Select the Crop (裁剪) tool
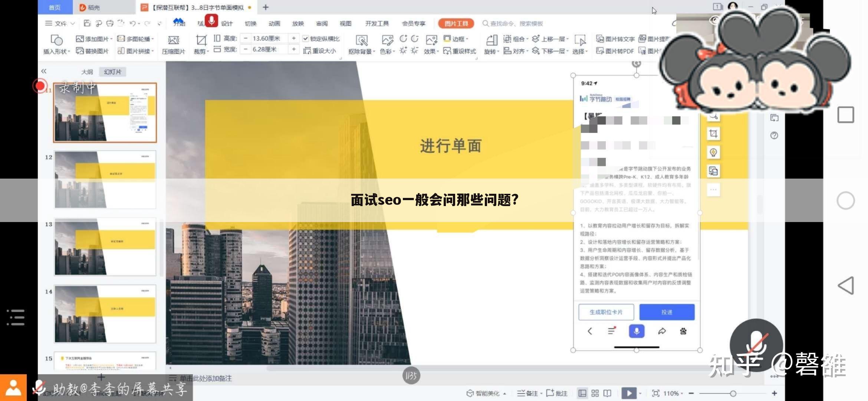 201,40
